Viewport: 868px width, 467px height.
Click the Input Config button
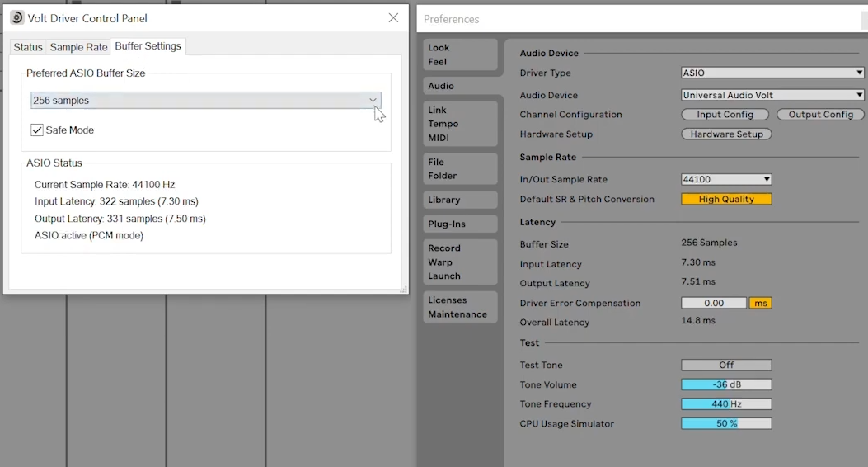(725, 114)
